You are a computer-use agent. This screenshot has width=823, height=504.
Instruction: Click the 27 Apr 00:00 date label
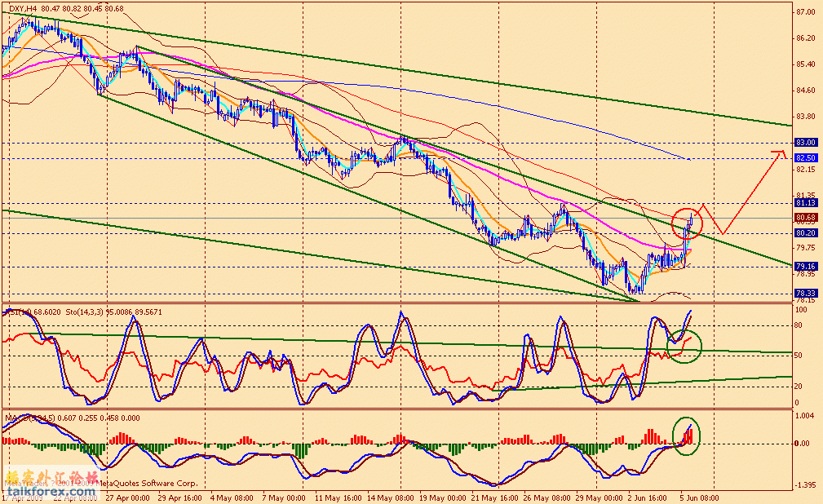click(x=127, y=497)
